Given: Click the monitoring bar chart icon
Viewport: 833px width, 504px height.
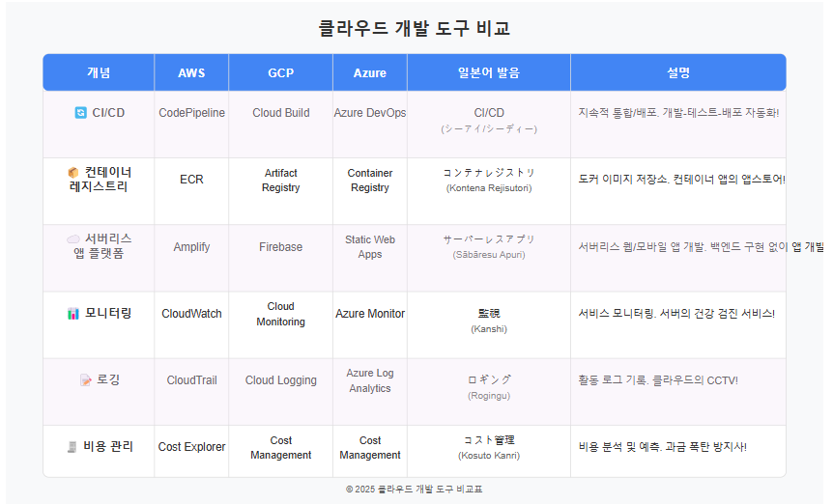Looking at the screenshot, I should [73, 314].
